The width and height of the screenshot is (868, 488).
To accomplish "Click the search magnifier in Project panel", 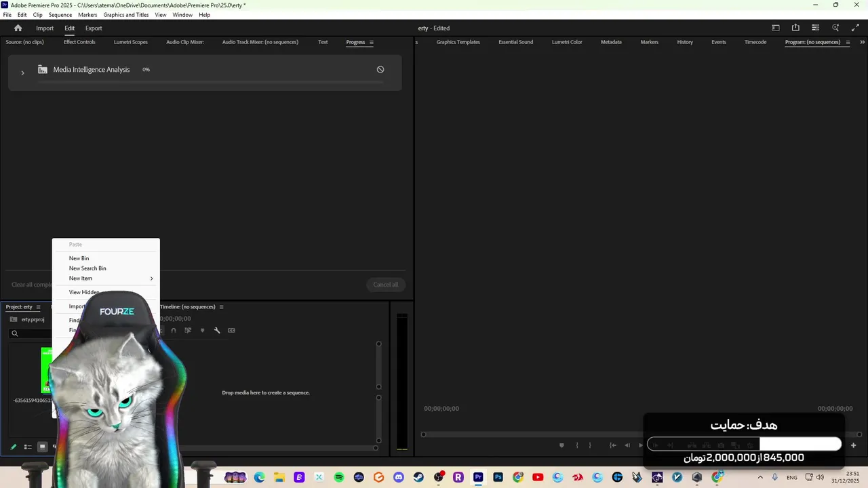I will click(14, 333).
